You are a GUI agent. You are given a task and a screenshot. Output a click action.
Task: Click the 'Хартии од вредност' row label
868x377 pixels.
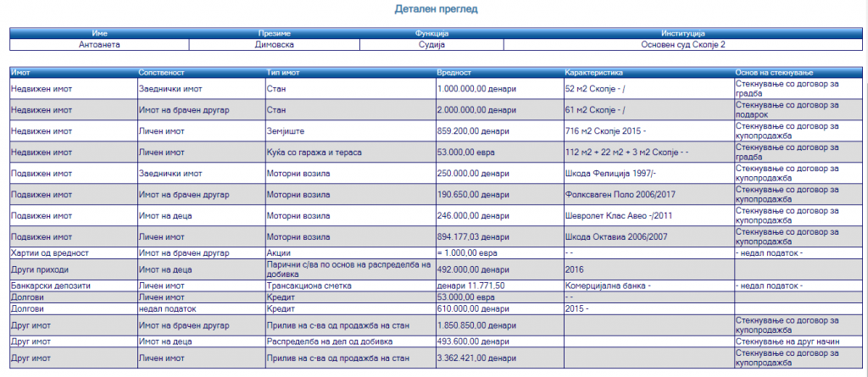[x=49, y=253]
